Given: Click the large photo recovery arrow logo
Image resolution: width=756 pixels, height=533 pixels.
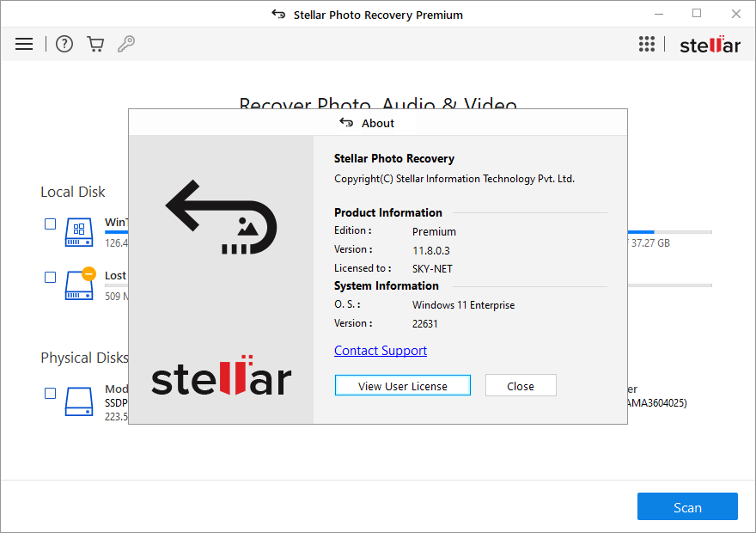Looking at the screenshot, I should pos(222,217).
